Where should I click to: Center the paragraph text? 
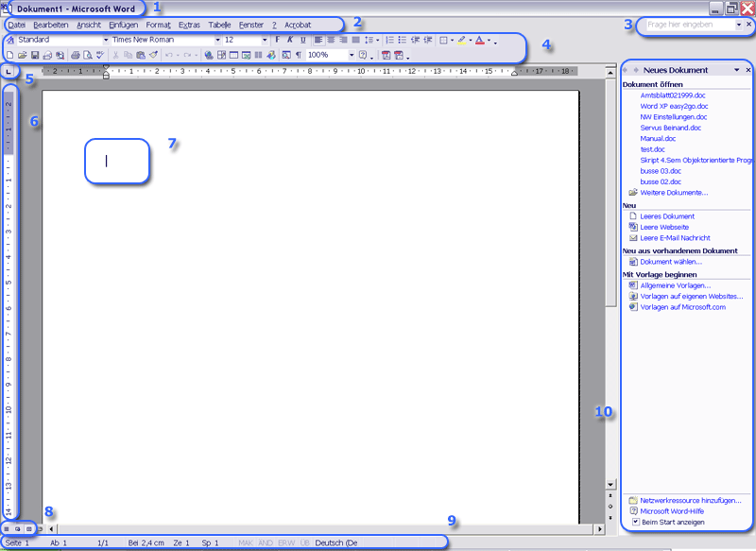pyautogui.click(x=331, y=40)
